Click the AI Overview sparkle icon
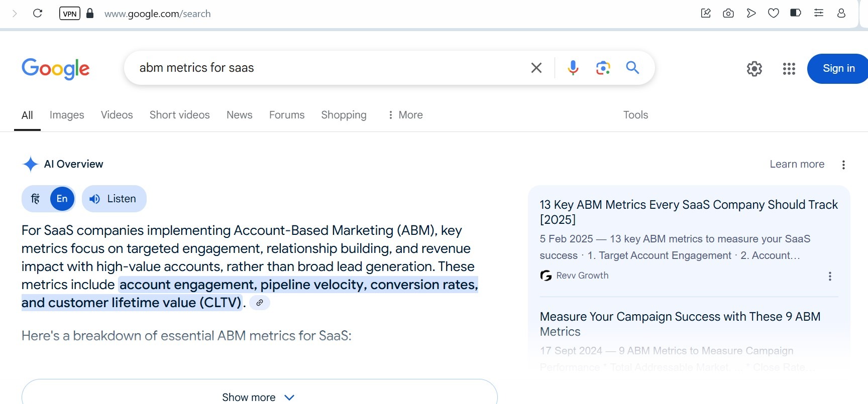This screenshot has width=868, height=404. coord(31,164)
